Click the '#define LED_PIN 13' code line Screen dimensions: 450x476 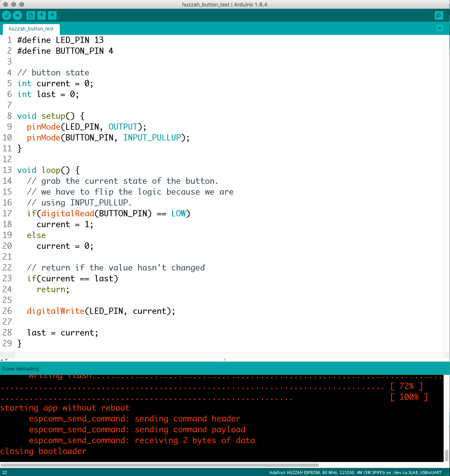click(x=60, y=40)
